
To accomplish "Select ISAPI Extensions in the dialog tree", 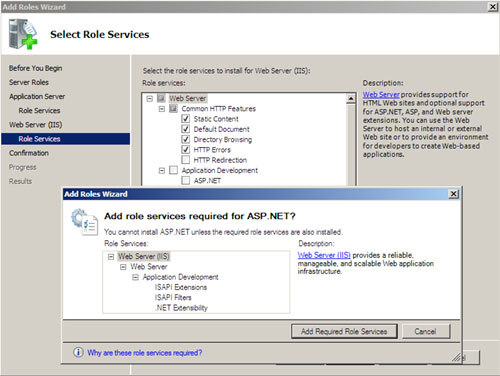I will coord(181,287).
